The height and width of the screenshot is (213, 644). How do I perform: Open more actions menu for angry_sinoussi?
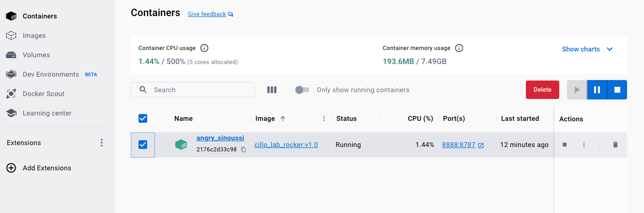click(x=584, y=145)
